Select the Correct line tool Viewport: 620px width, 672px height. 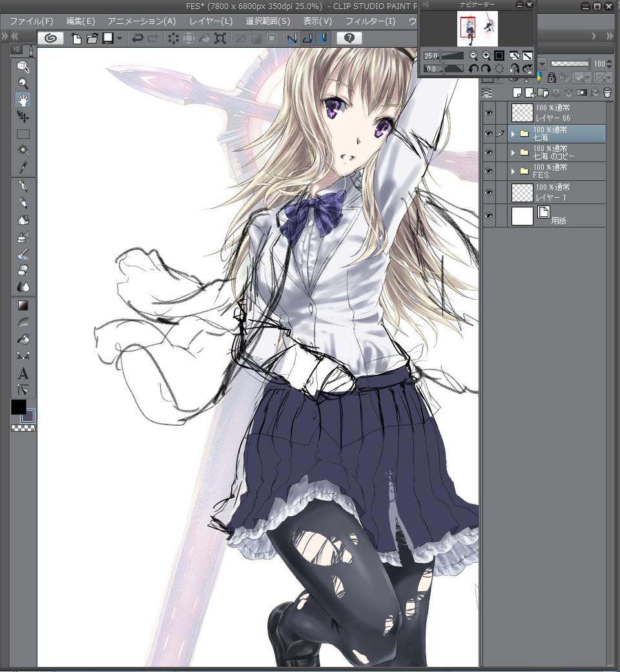pos(23,356)
